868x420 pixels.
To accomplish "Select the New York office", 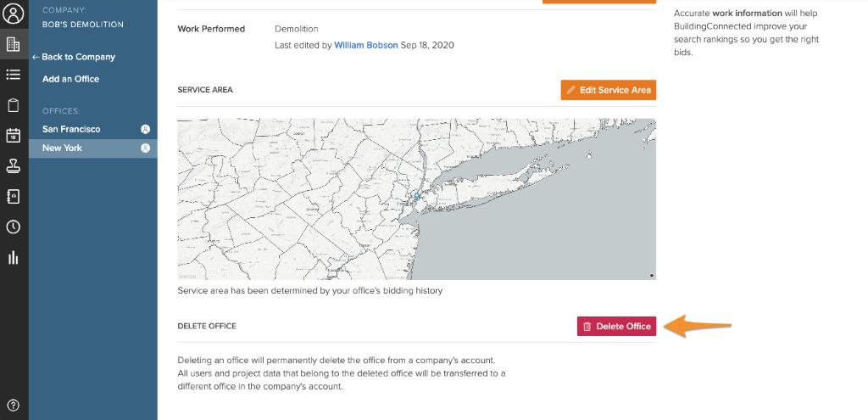I will tap(62, 148).
